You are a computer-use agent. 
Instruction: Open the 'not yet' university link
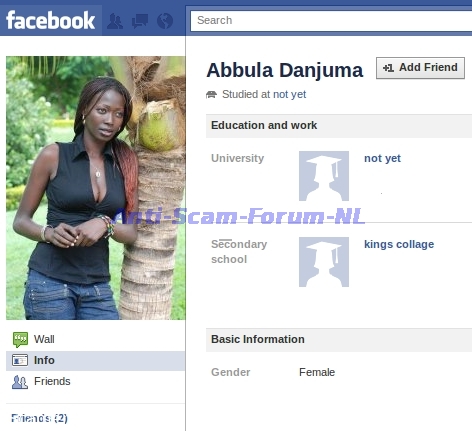click(x=382, y=158)
